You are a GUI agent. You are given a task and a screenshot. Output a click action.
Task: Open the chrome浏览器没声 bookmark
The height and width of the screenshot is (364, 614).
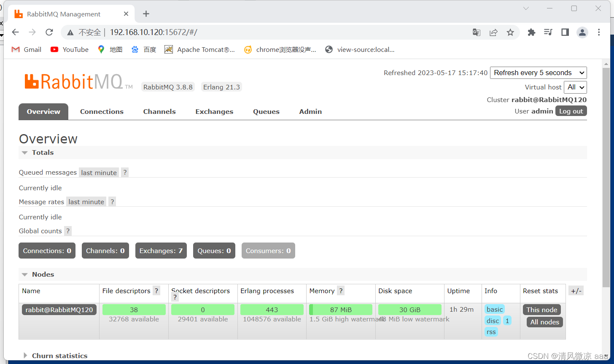coord(280,49)
